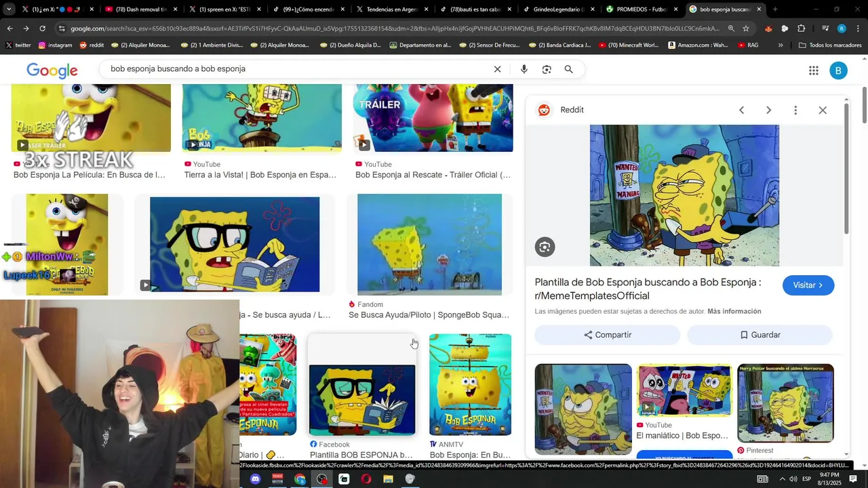Open the reddit bookmark

click(x=92, y=45)
